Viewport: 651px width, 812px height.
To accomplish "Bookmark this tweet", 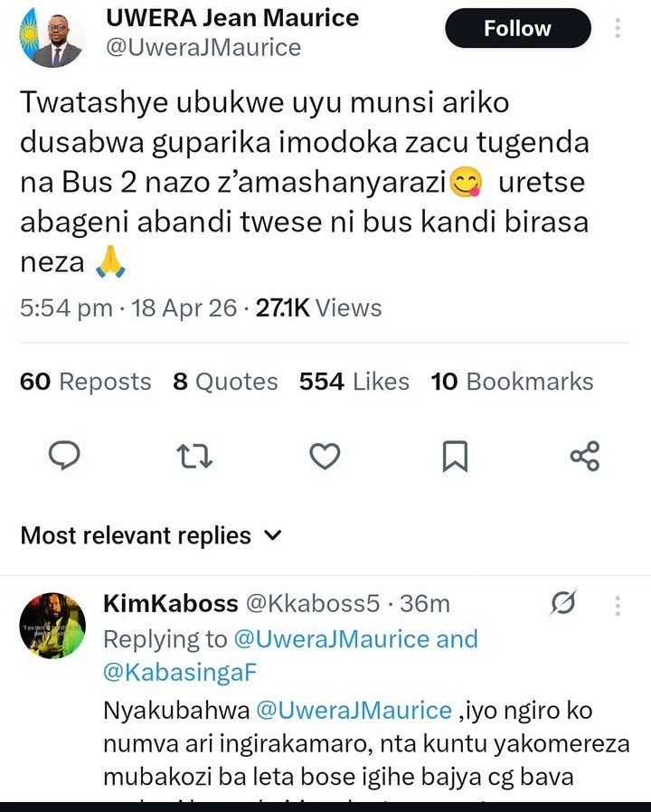I will pyautogui.click(x=455, y=456).
